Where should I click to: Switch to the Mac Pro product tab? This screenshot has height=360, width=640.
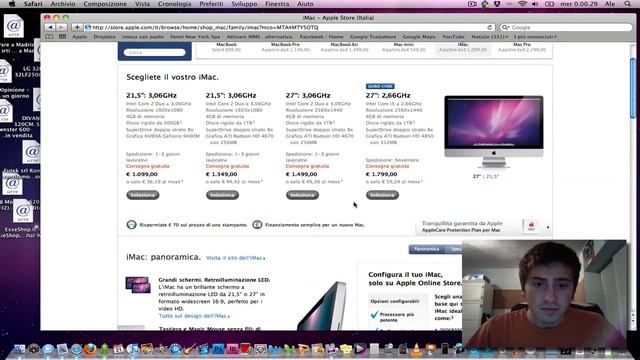522,47
